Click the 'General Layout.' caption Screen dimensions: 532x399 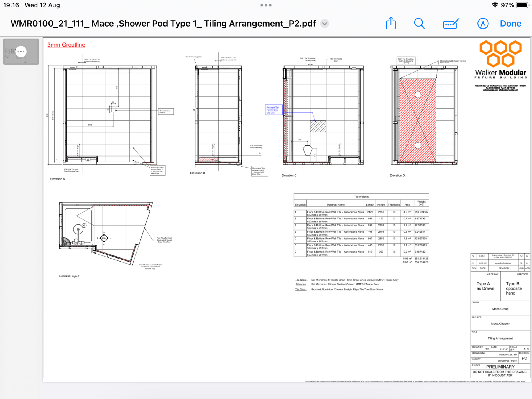70,276
